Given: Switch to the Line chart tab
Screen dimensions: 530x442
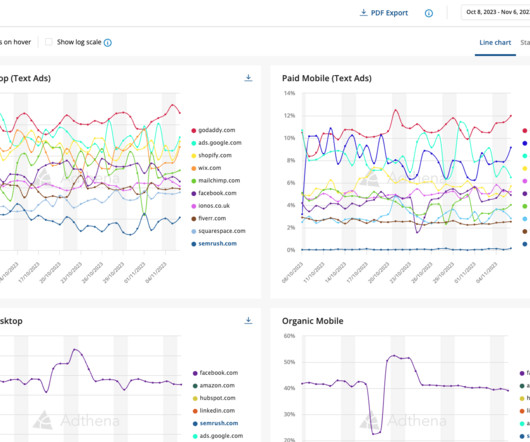Looking at the screenshot, I should [x=495, y=43].
